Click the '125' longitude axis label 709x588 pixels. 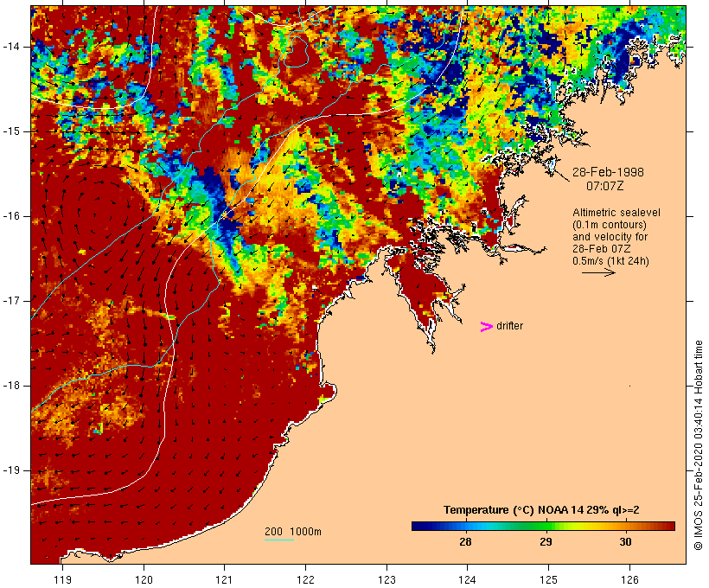pos(548,580)
